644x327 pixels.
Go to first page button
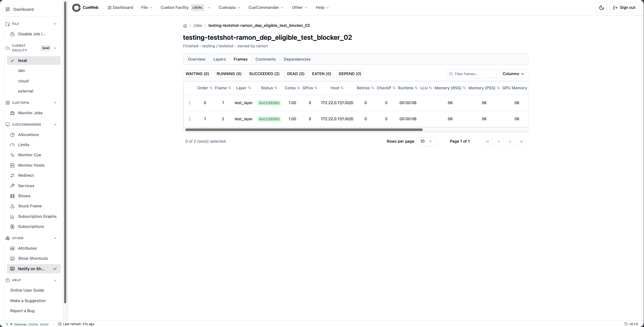[487, 141]
